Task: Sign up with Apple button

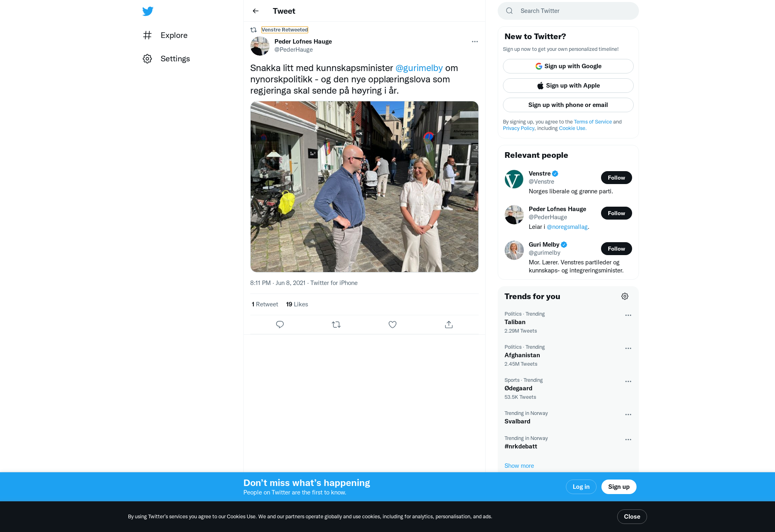Action: 568,86
